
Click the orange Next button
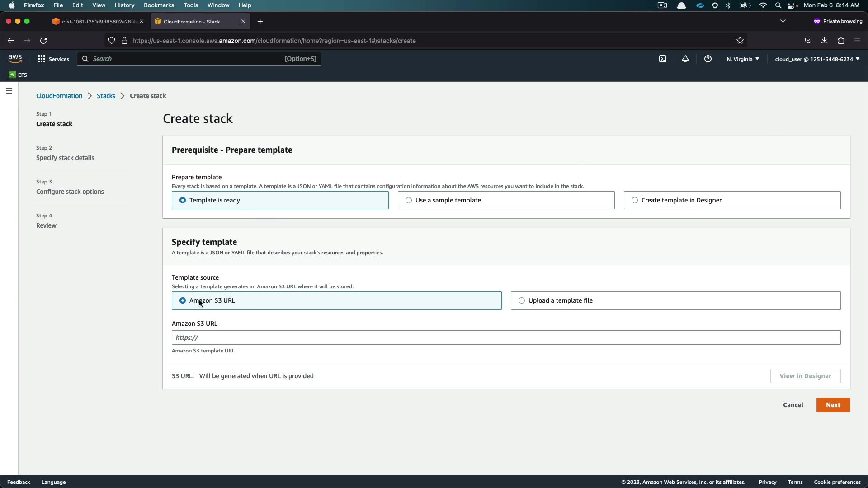pos(833,405)
